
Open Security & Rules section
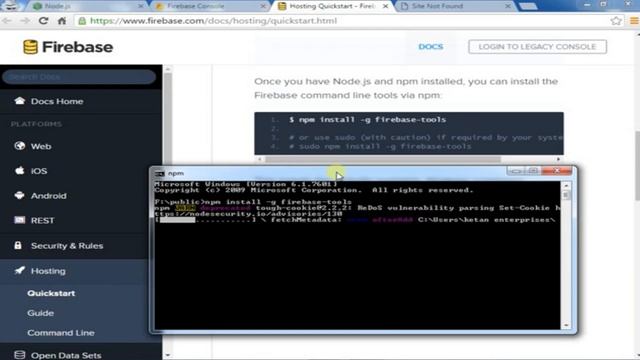pyautogui.click(x=67, y=246)
